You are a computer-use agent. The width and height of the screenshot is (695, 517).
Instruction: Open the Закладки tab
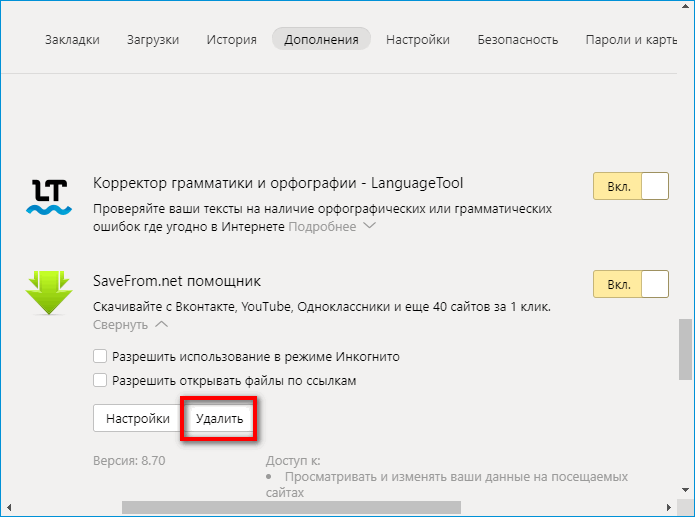point(73,40)
